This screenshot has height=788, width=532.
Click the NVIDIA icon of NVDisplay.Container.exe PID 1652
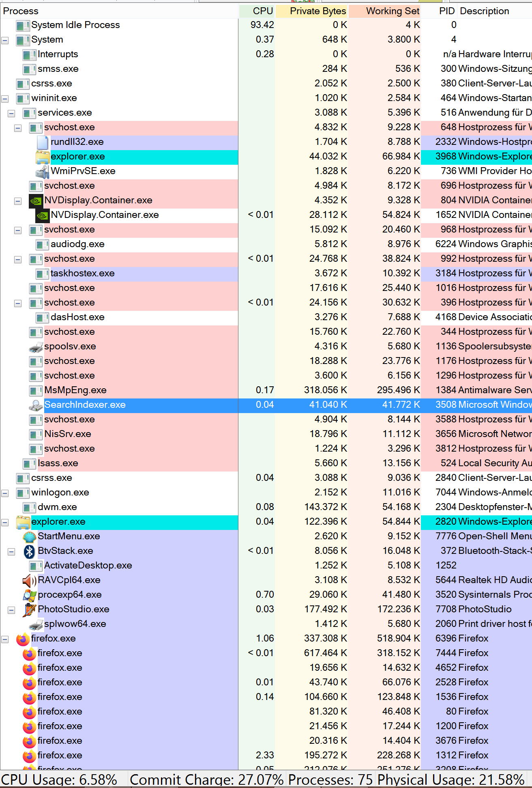(43, 215)
